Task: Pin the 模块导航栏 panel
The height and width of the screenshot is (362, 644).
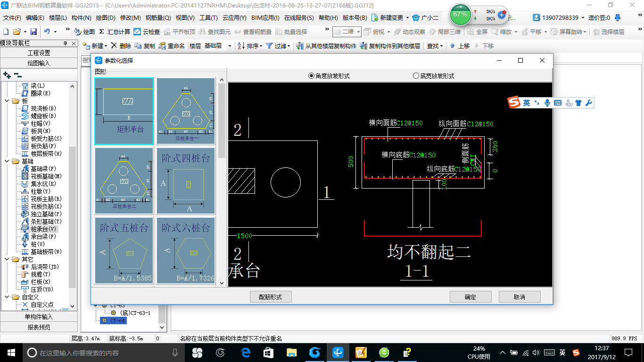Action: [66, 43]
